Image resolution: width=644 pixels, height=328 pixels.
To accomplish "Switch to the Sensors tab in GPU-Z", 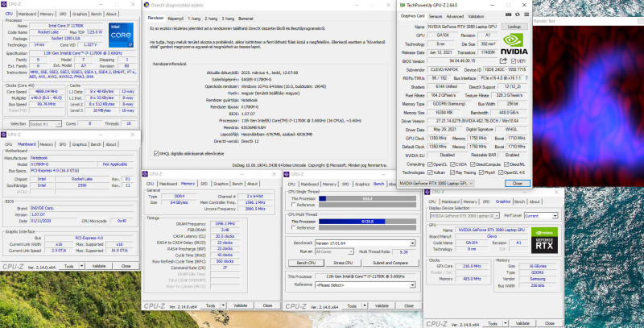I will coord(436,16).
